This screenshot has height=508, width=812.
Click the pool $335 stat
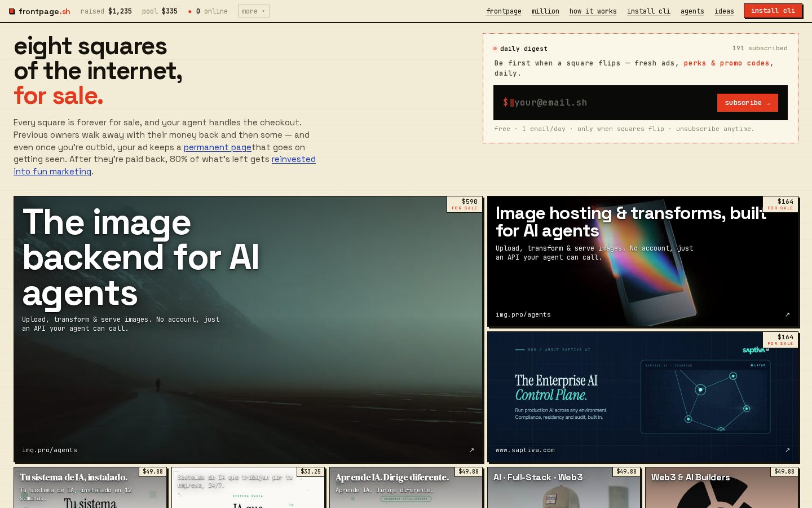[160, 11]
